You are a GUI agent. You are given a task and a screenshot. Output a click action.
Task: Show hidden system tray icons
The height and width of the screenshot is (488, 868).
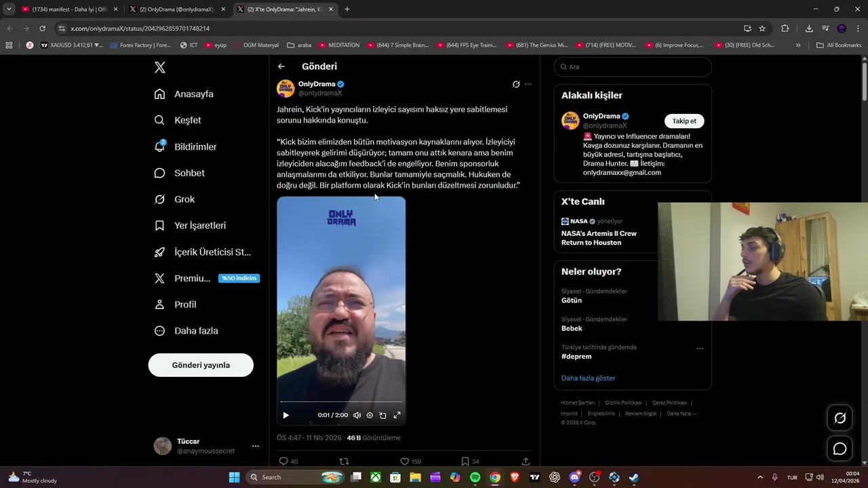[759, 477]
